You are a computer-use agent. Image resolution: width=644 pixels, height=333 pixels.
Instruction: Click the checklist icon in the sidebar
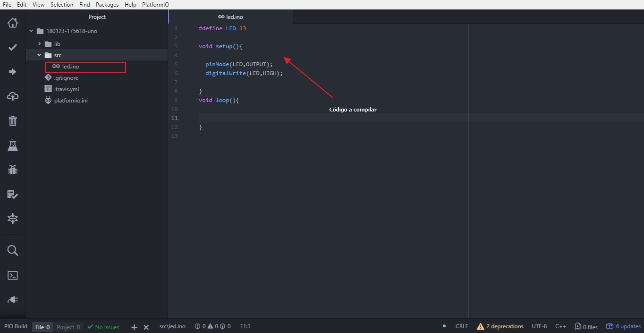pos(13,194)
